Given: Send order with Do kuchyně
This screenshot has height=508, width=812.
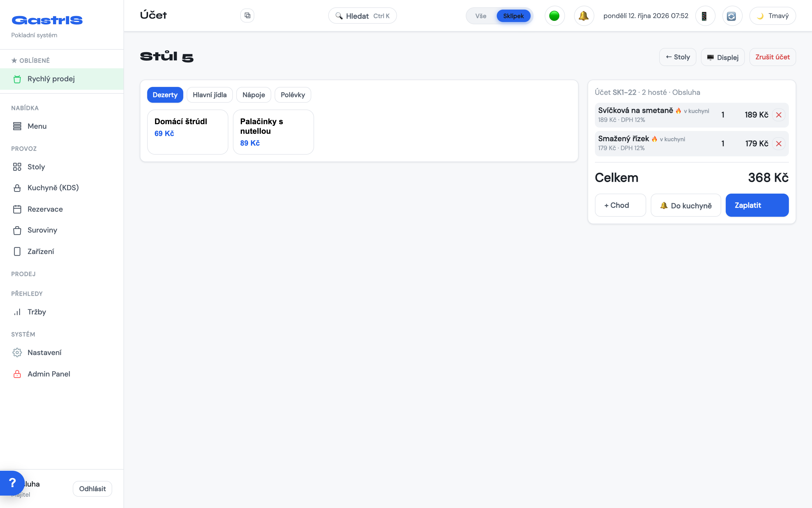Looking at the screenshot, I should [x=686, y=205].
